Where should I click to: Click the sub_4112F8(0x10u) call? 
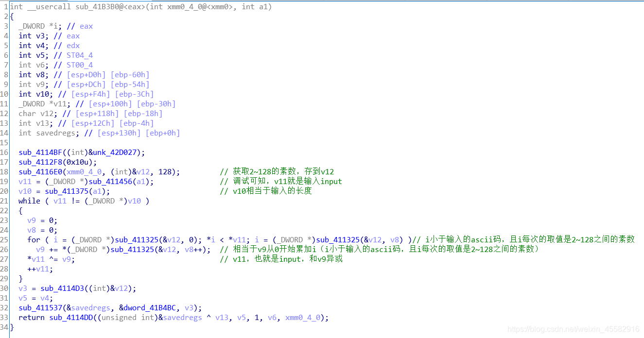(58, 162)
